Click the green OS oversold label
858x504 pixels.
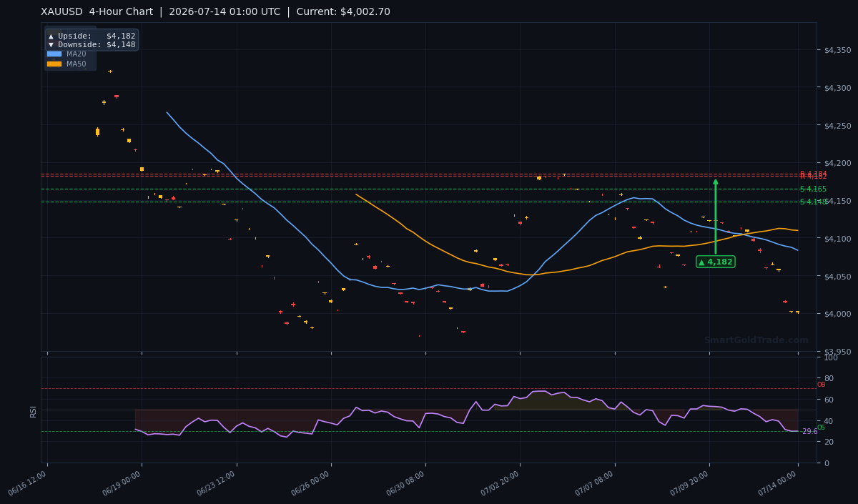coord(821,427)
